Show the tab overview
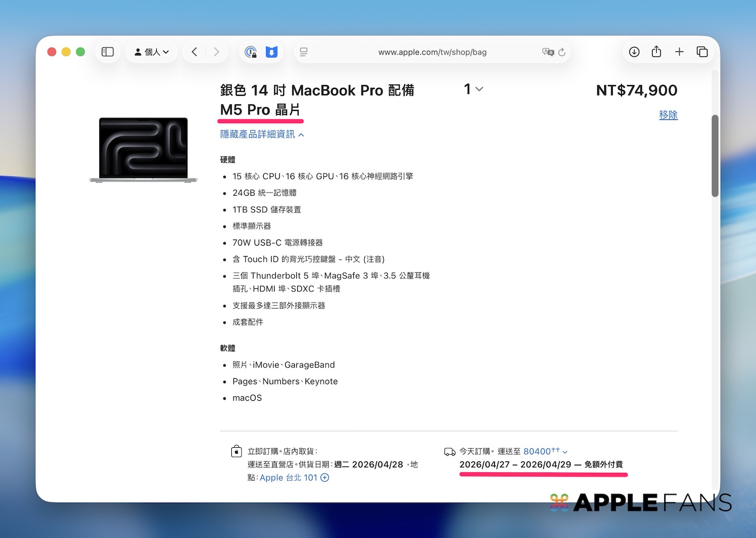756x538 pixels. (x=702, y=52)
